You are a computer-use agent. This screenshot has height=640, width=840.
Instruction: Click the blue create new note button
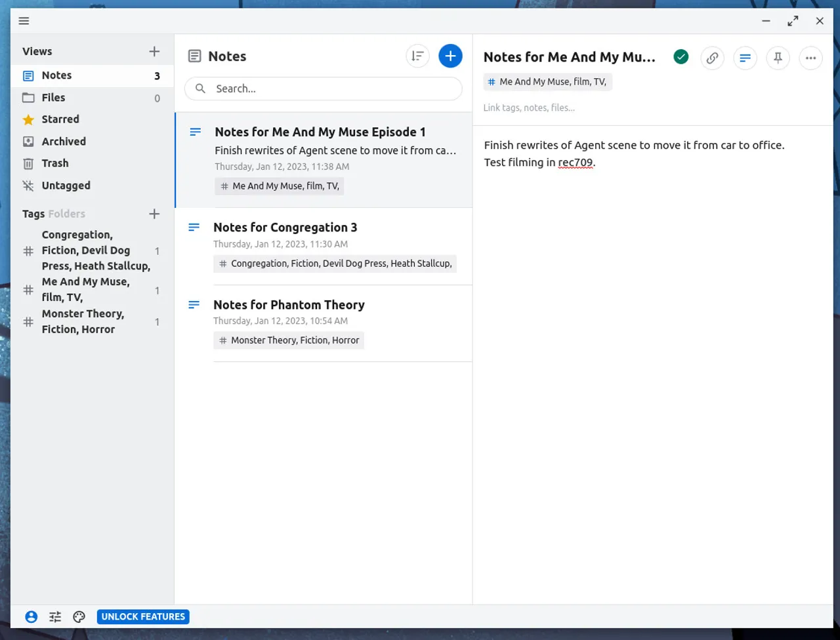pos(450,56)
